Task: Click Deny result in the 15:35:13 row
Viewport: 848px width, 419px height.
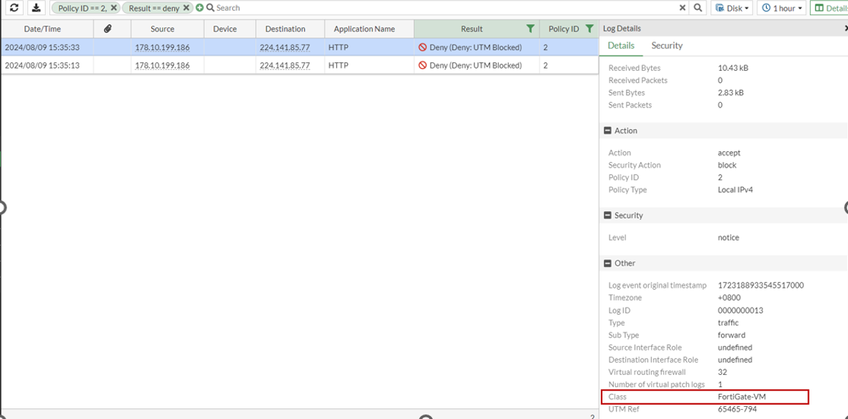Action: click(x=471, y=65)
